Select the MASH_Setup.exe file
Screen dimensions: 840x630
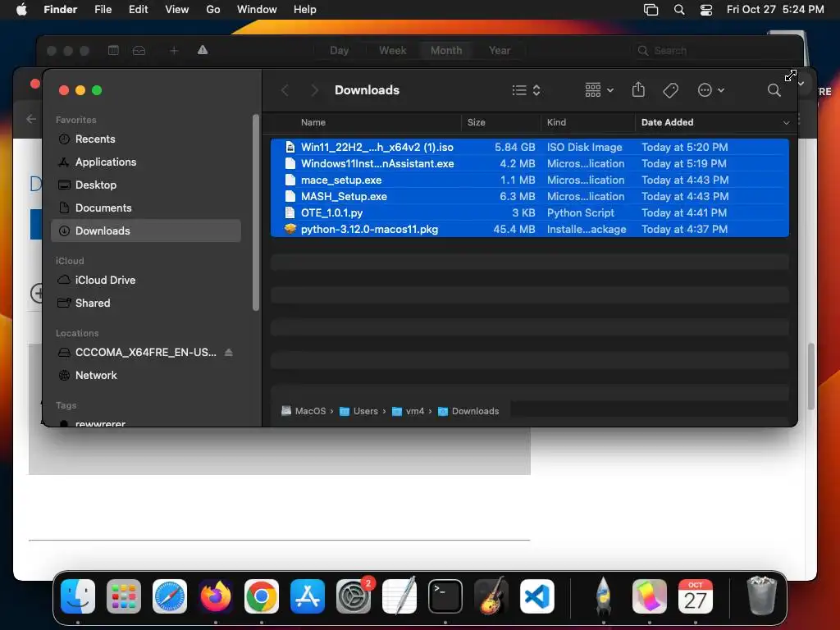click(530, 196)
